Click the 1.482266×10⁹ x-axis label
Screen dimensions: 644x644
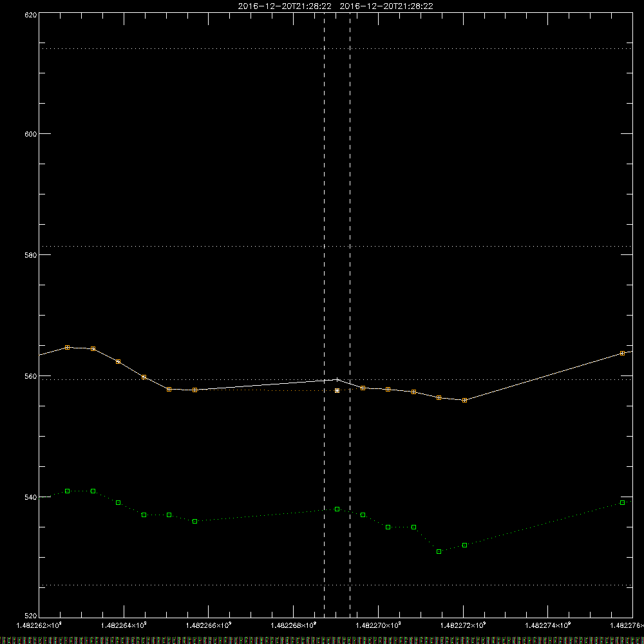(209, 625)
